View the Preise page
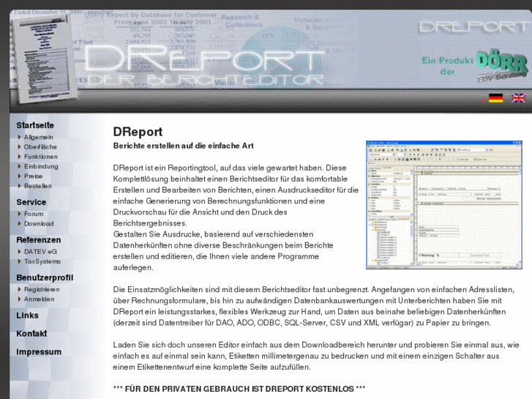 click(33, 176)
